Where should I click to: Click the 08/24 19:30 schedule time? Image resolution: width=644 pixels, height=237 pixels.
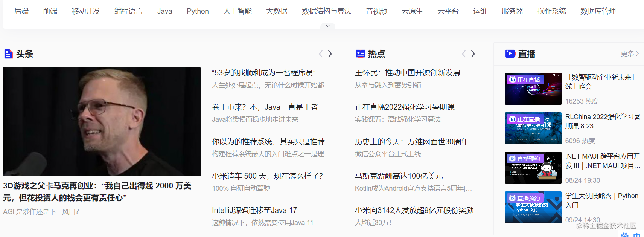click(583, 180)
